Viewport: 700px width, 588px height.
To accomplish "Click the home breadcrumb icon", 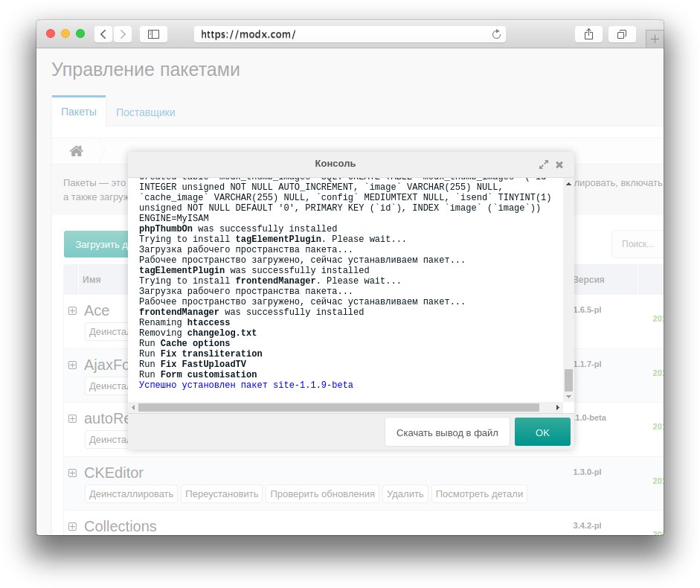I will point(77,151).
